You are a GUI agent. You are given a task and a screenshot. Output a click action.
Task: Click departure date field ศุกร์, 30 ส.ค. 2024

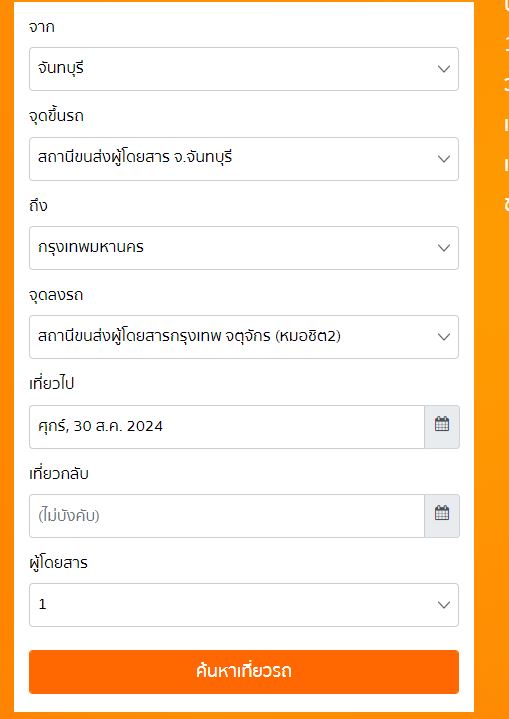pos(227,426)
